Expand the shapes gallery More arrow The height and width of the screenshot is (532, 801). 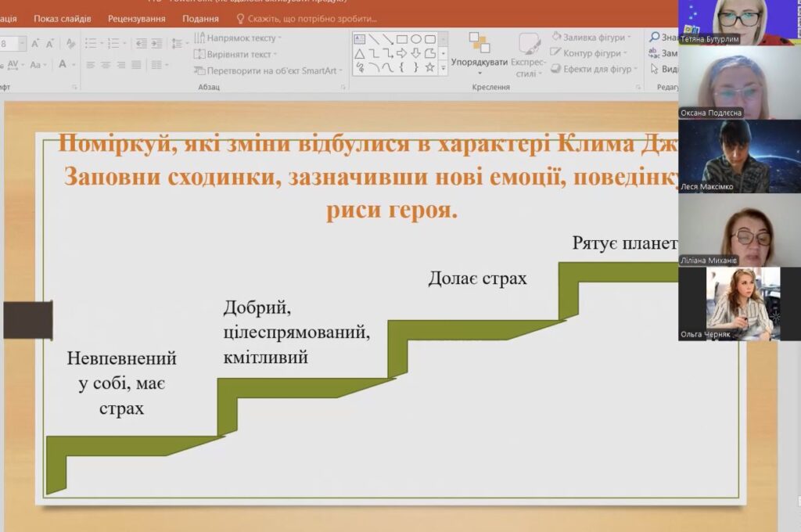[444, 67]
